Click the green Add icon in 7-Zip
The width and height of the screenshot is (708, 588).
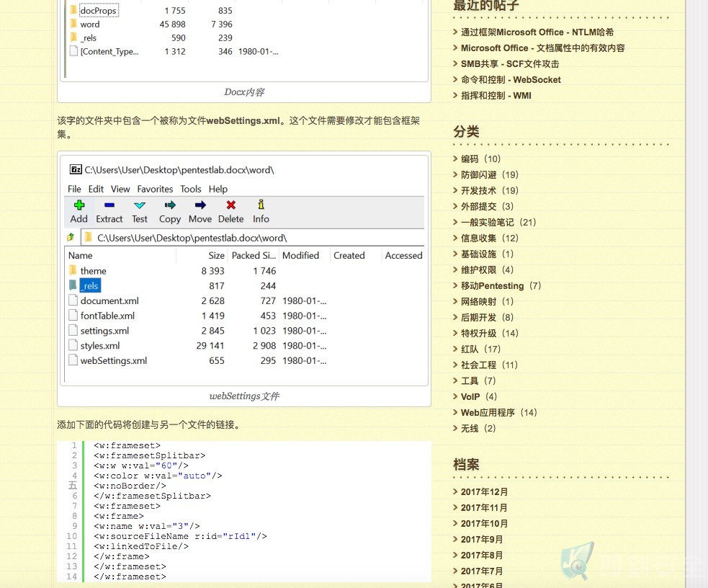coord(79,205)
